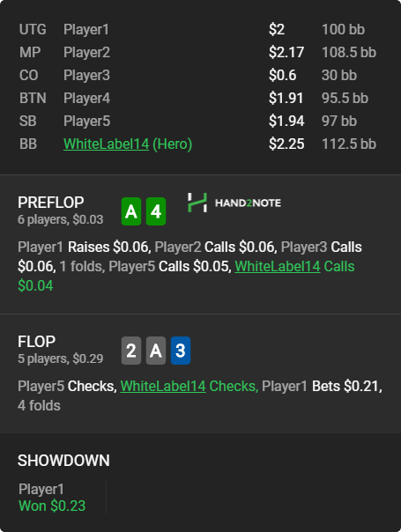This screenshot has width=401, height=532.
Task: Click the PREFLOP section heading
Action: (x=50, y=203)
